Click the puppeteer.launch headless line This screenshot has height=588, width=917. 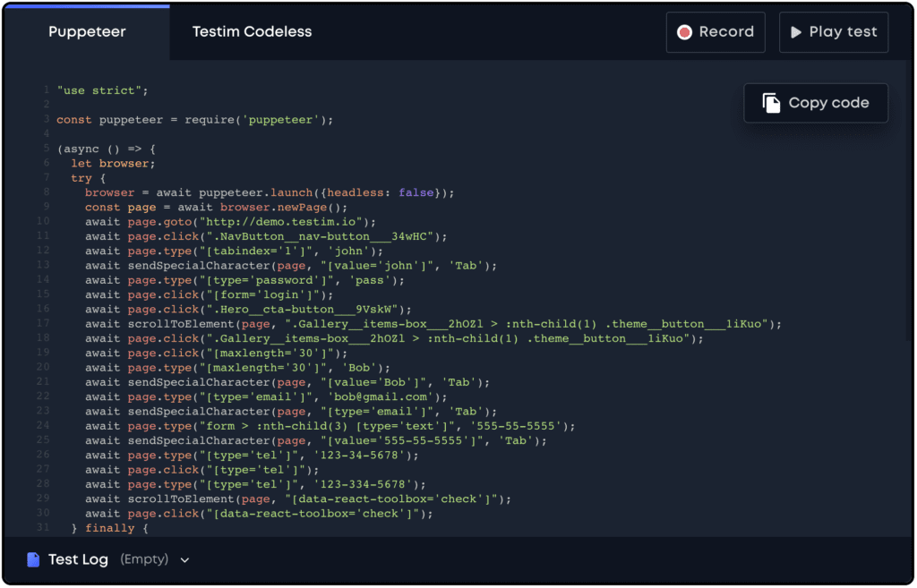[x=269, y=193]
